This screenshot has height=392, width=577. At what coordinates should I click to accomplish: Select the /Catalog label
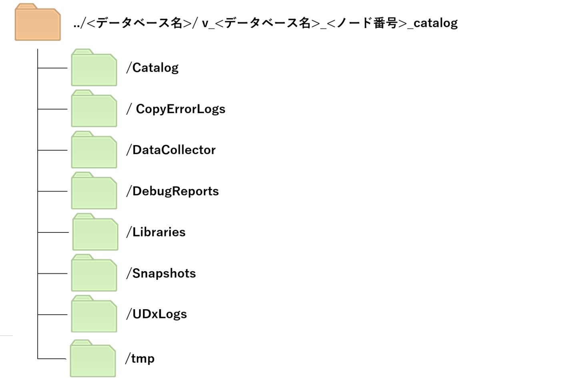coord(152,68)
